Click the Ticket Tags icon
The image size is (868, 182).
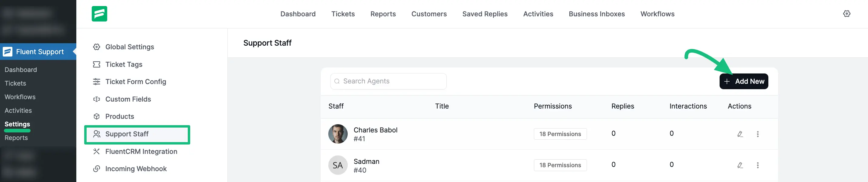pos(97,64)
